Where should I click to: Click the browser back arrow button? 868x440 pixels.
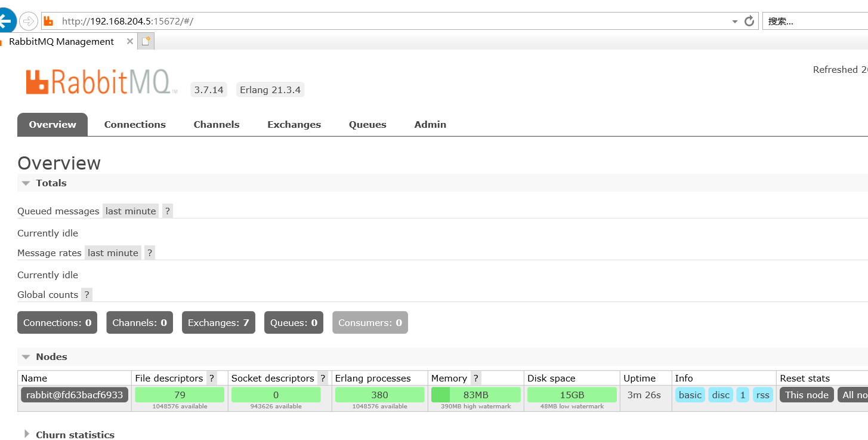coord(6,21)
